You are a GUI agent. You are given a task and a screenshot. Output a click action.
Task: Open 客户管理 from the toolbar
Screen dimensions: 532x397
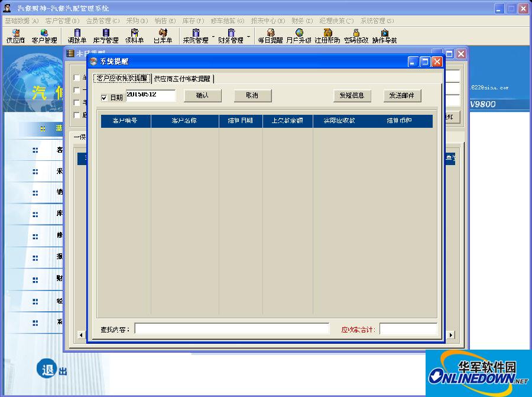pos(44,36)
